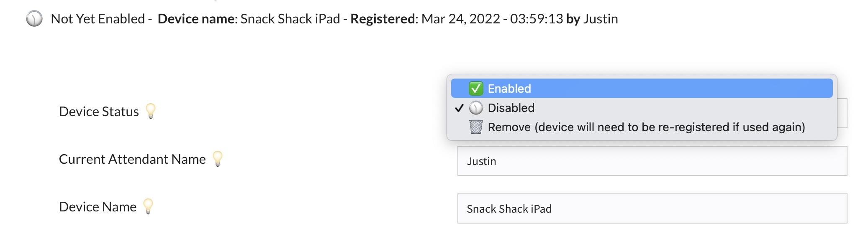This screenshot has height=244, width=868.
Task: Click the trash can icon for Remove
Action: [476, 127]
